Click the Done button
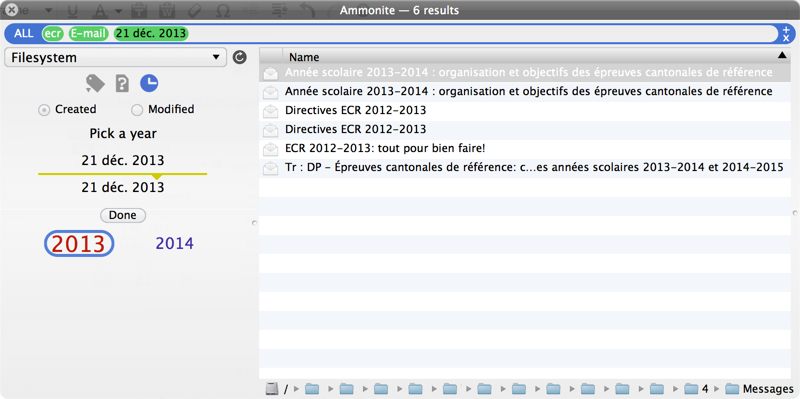Viewport: 800px width, 399px height. [123, 215]
